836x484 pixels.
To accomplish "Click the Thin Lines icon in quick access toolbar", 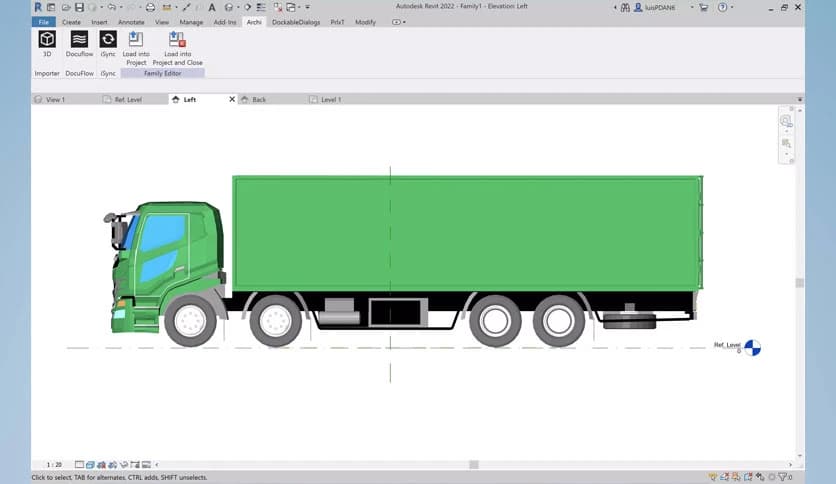I will point(261,7).
